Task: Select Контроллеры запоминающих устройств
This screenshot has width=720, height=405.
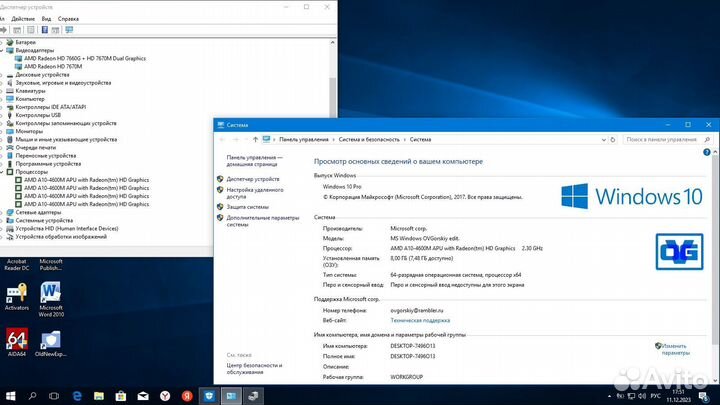Action: point(66,123)
